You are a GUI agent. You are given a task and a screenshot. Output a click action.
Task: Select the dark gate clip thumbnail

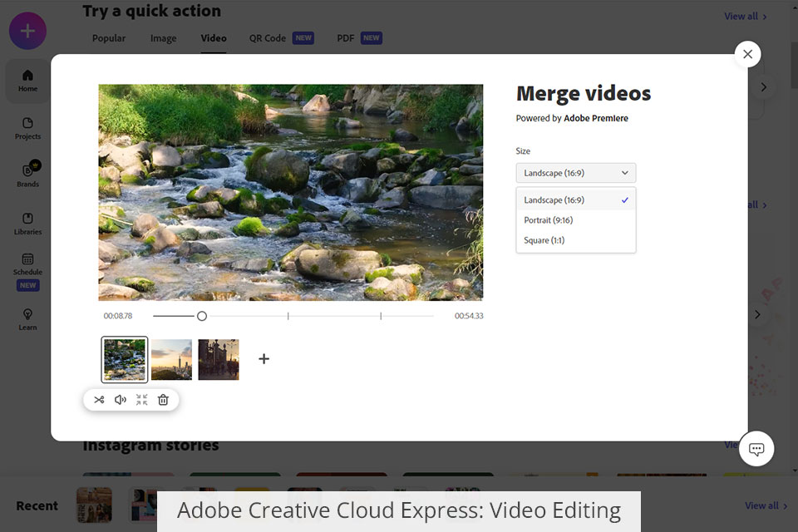click(219, 359)
